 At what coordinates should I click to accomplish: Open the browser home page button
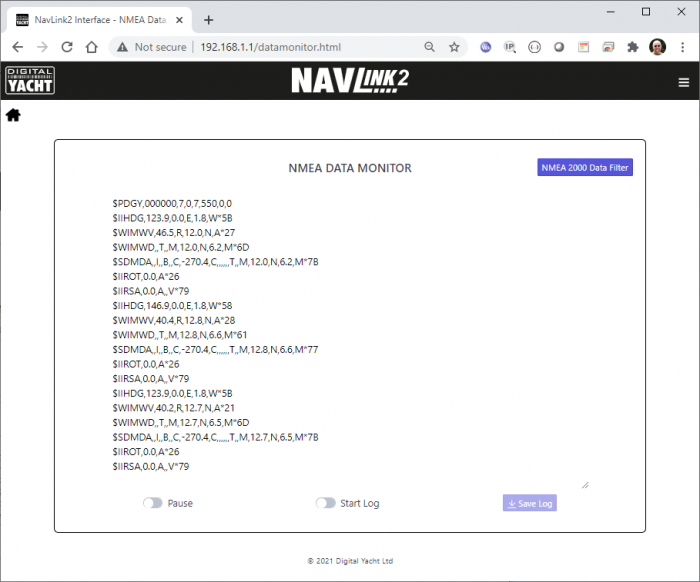pyautogui.click(x=91, y=47)
